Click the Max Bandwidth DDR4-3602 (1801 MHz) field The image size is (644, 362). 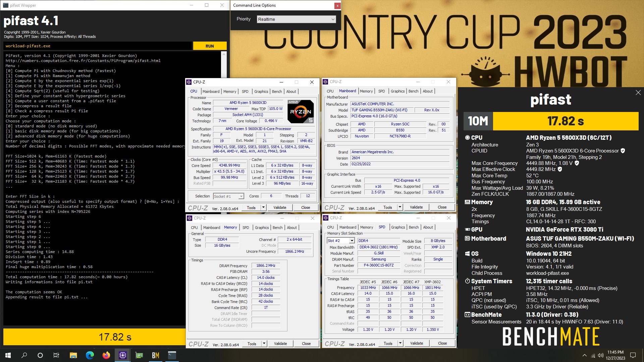pyautogui.click(x=379, y=247)
